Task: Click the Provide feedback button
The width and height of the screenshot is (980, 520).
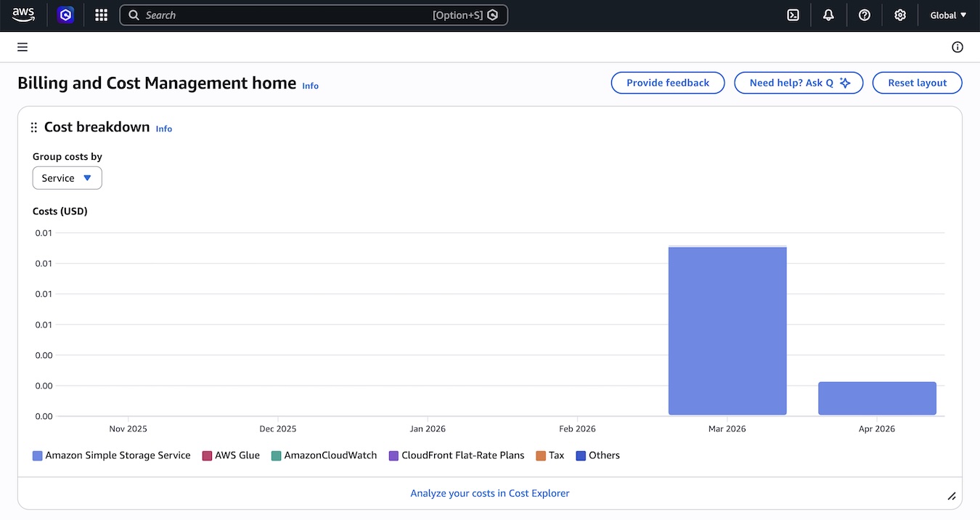Action: [x=668, y=83]
